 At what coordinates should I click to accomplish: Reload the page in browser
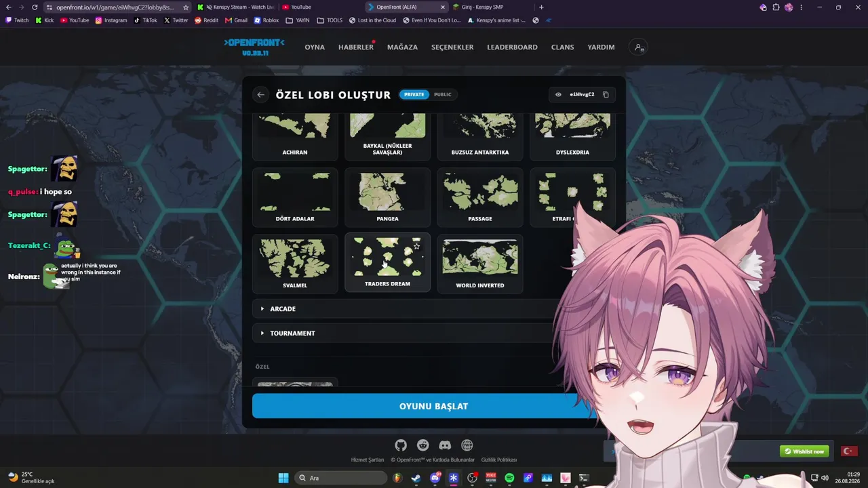click(x=35, y=7)
